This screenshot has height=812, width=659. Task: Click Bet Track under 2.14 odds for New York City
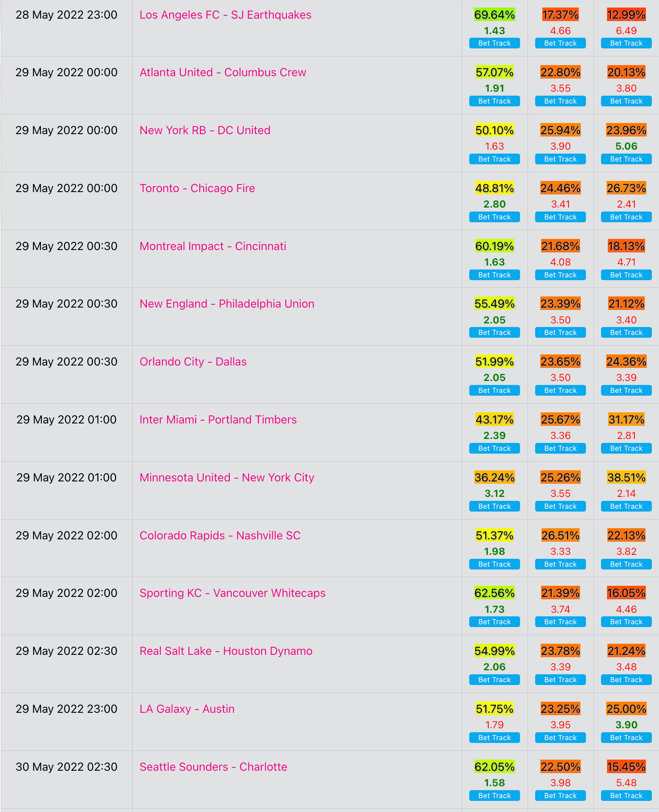tap(626, 506)
